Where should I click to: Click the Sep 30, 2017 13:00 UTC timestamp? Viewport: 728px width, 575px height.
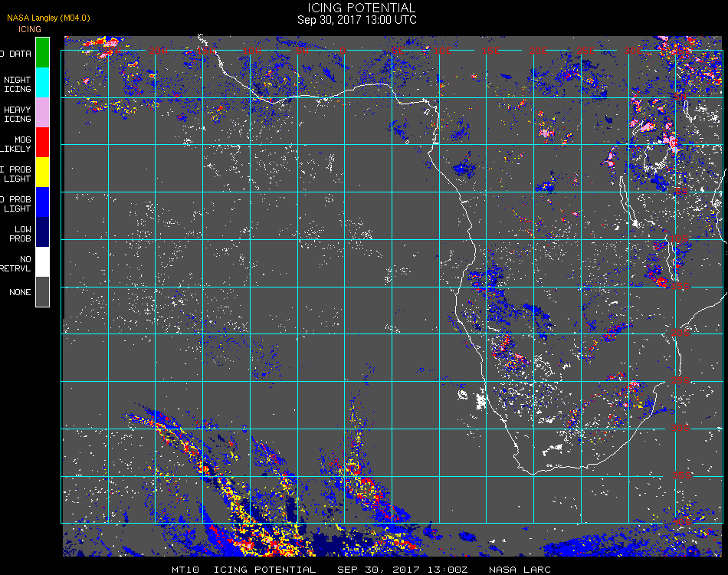click(x=357, y=20)
